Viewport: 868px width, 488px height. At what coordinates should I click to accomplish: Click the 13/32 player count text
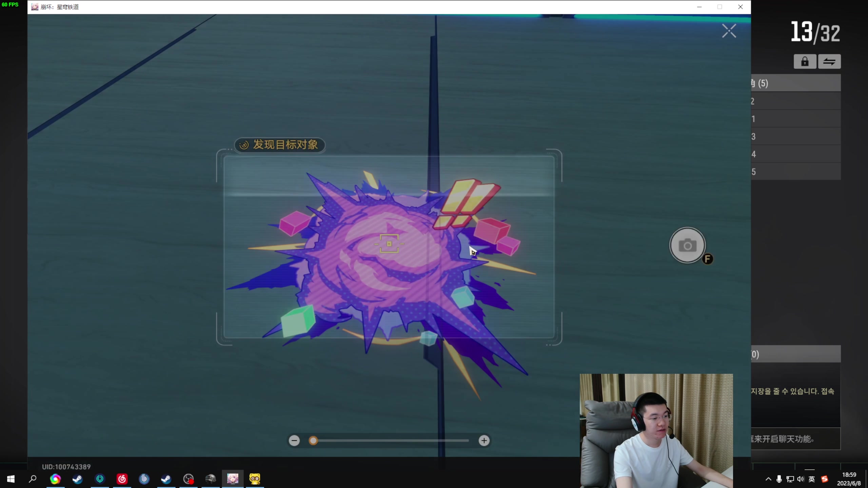(815, 32)
